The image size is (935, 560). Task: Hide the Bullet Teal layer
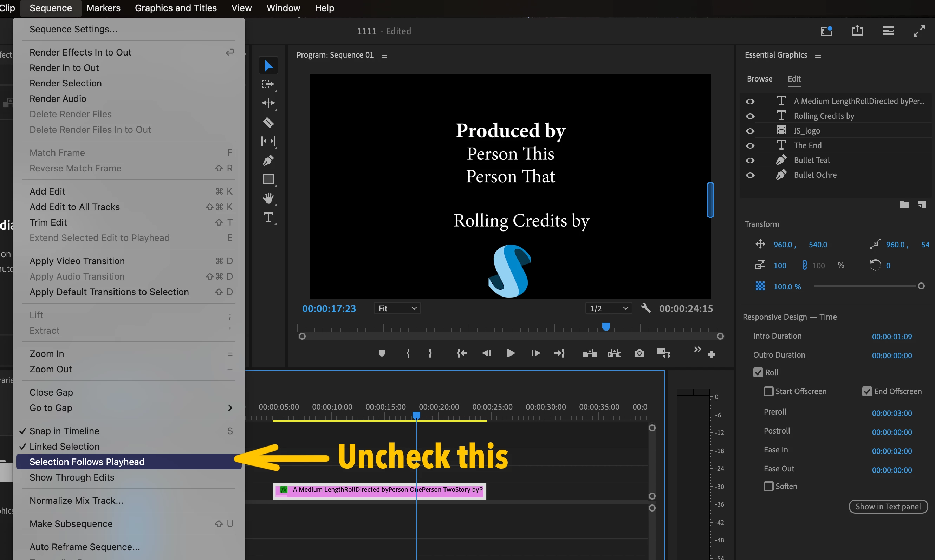click(x=750, y=160)
